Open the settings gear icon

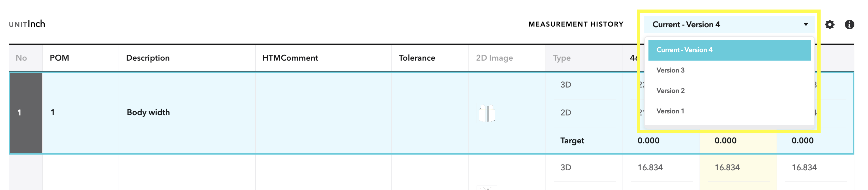829,25
